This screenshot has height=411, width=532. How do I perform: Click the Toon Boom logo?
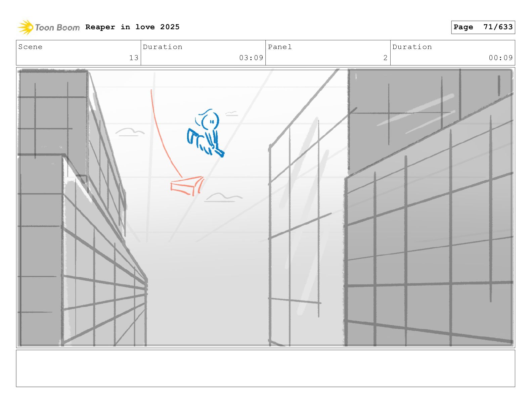click(49, 27)
